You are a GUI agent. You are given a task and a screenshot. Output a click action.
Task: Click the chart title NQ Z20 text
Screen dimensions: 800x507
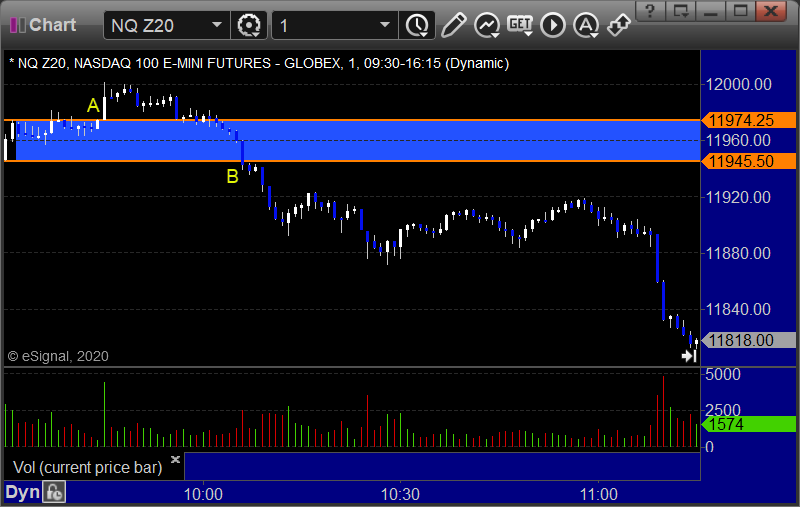coord(259,63)
